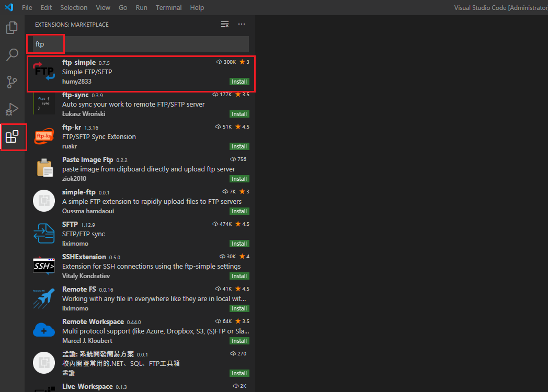Click the simple-ftp placeholder icon
Screen dimensions: 548x392
tap(44, 201)
